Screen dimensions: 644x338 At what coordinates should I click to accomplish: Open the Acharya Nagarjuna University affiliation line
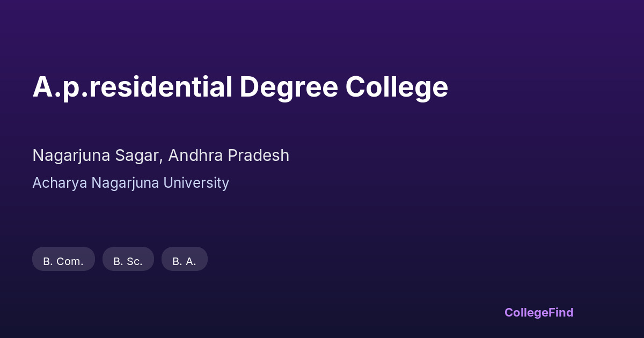point(130,183)
